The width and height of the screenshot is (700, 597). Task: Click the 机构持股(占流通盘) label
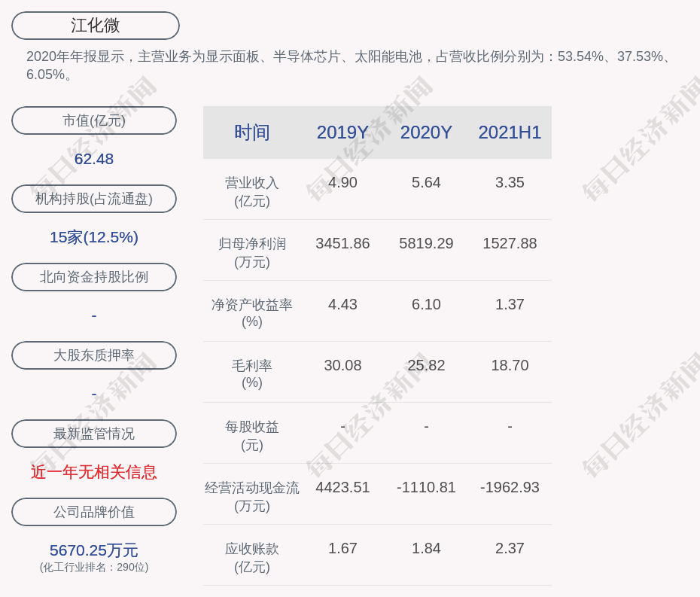click(x=94, y=199)
